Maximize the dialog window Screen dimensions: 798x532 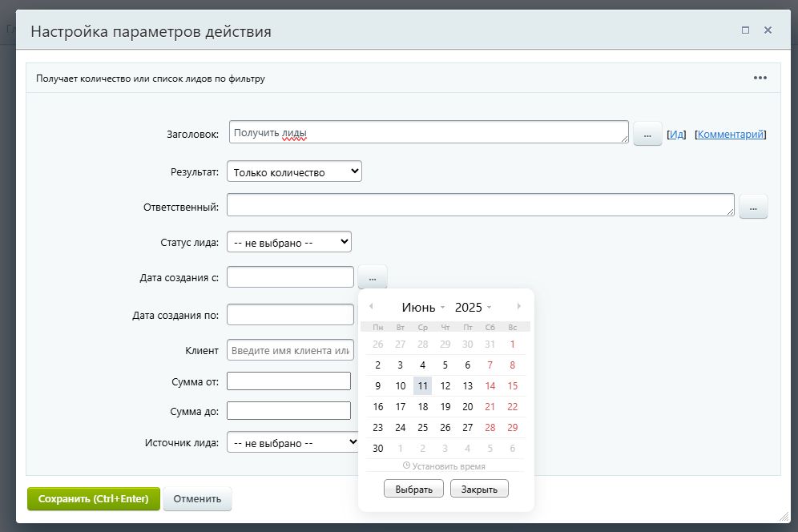(745, 30)
